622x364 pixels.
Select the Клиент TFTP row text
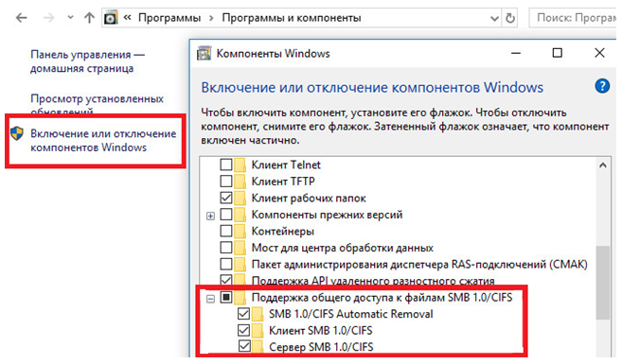pos(283,181)
